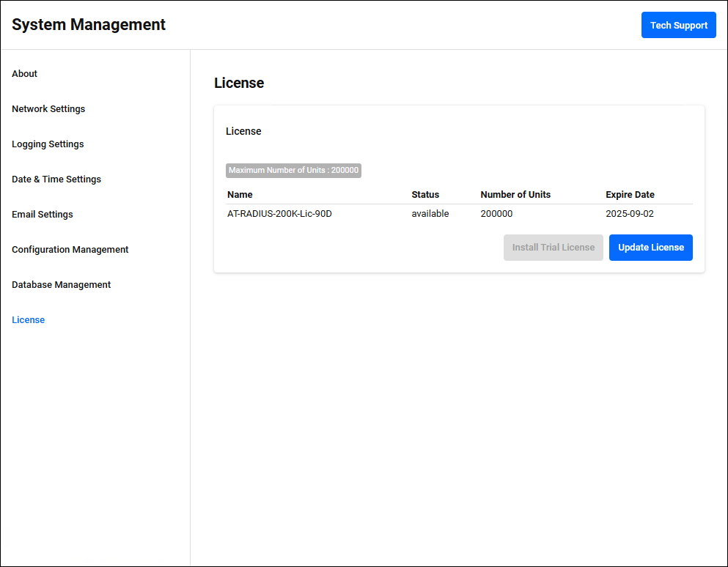Click the Expire Date column header
Viewport: 728px width, 567px height.
click(630, 195)
